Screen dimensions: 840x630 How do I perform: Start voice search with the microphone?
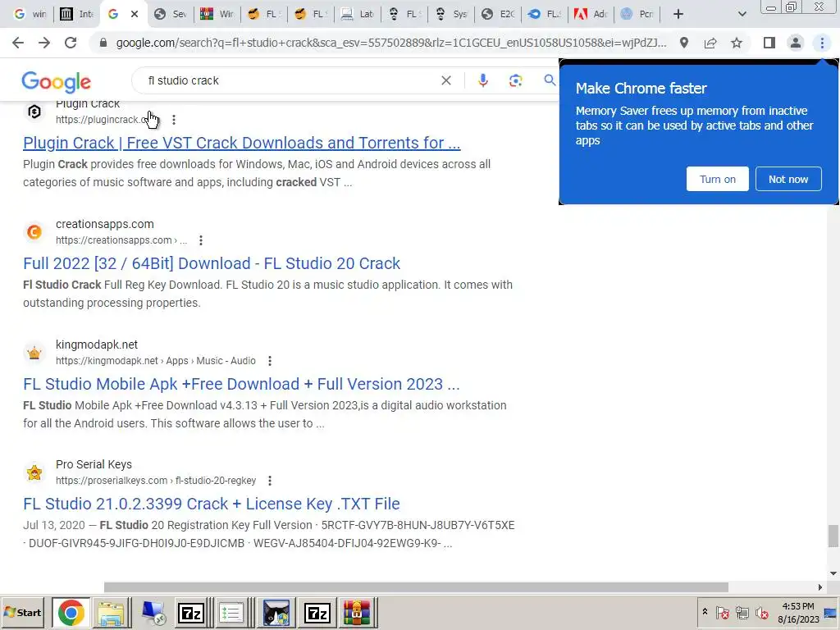tap(482, 80)
